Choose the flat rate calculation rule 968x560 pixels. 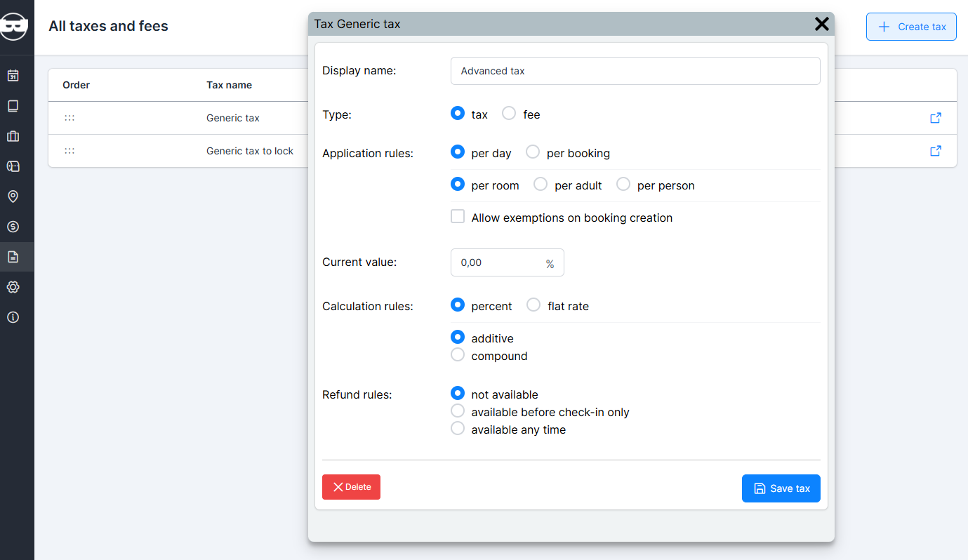(x=533, y=305)
